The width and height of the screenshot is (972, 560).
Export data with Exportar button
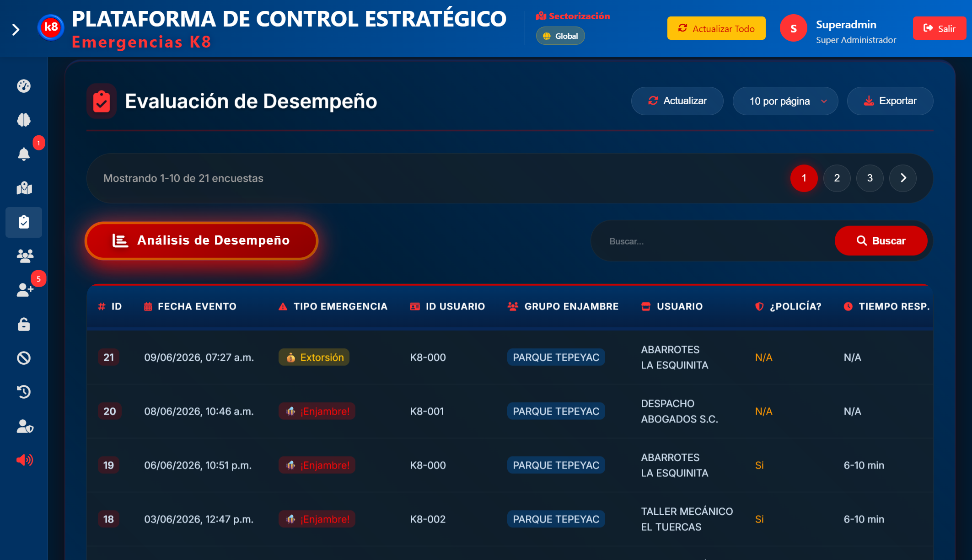click(x=890, y=101)
